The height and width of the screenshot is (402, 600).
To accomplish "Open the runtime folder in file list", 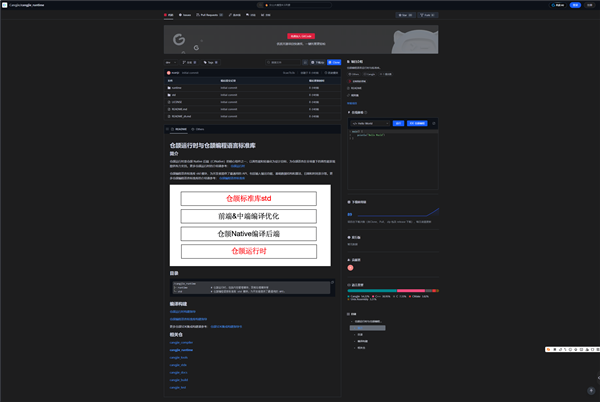I will [x=180, y=87].
